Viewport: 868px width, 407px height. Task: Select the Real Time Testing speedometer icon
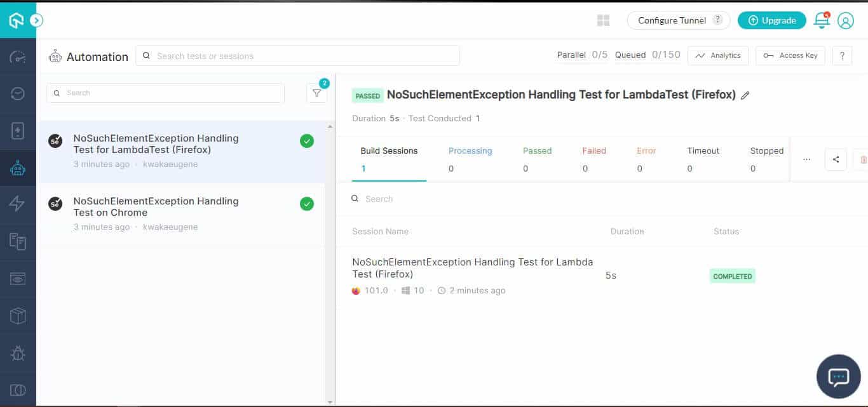click(x=17, y=56)
